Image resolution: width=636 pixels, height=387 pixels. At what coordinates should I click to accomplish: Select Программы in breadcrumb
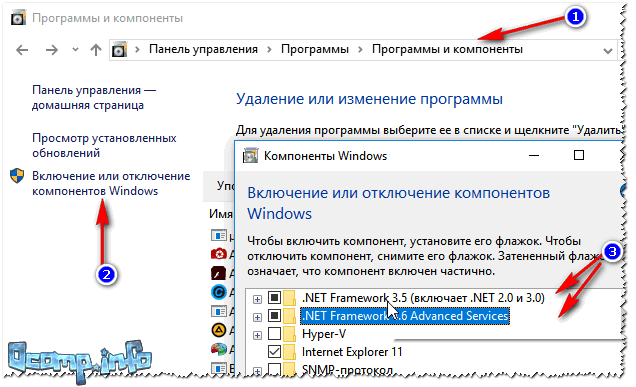click(x=315, y=49)
